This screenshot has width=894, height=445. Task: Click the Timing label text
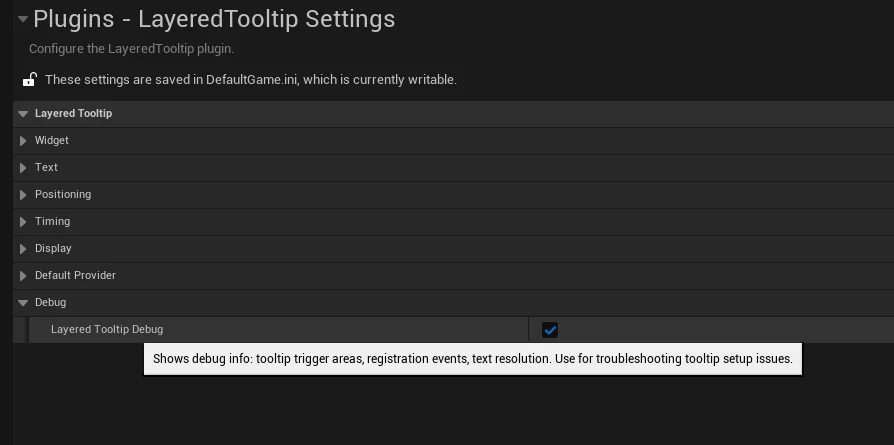[x=52, y=221]
